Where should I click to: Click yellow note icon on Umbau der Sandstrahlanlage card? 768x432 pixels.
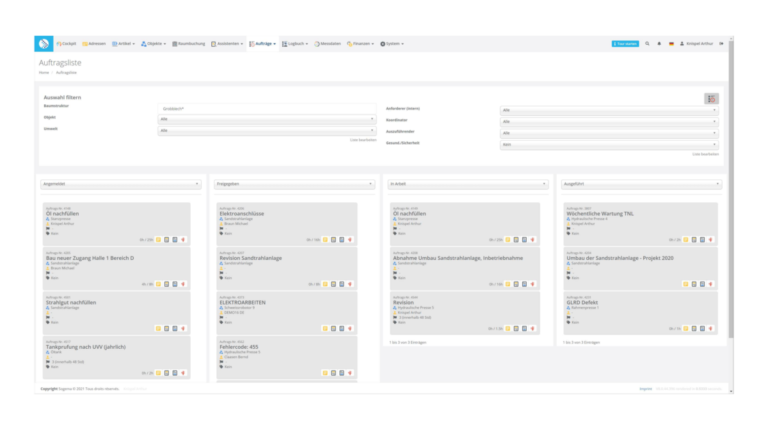(x=686, y=284)
